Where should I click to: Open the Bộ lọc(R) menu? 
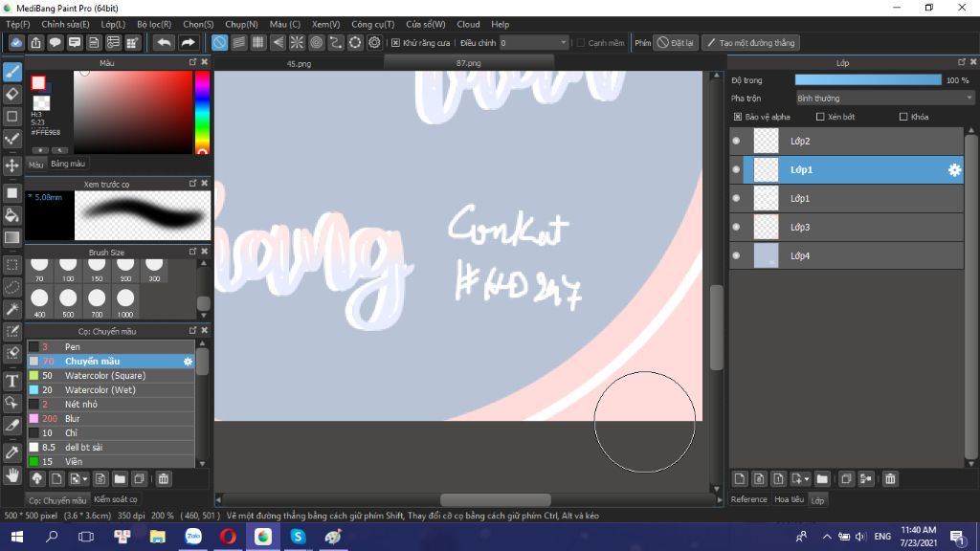pyautogui.click(x=154, y=24)
